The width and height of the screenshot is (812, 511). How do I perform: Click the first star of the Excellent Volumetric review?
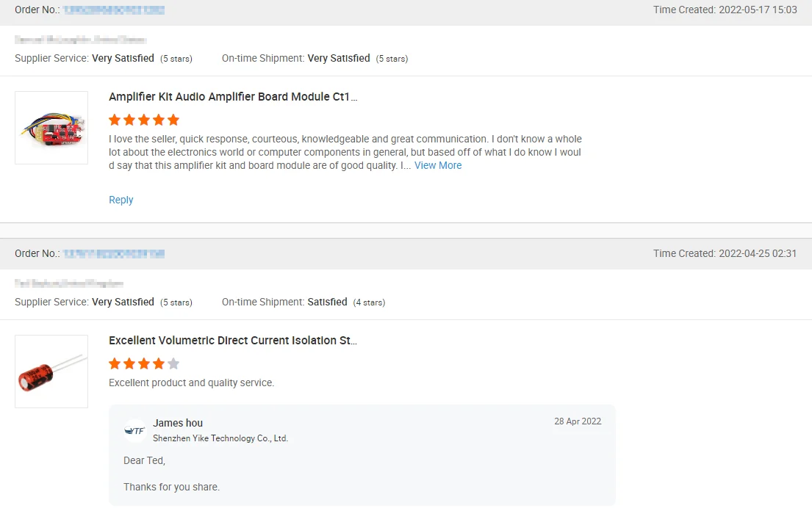tap(115, 363)
